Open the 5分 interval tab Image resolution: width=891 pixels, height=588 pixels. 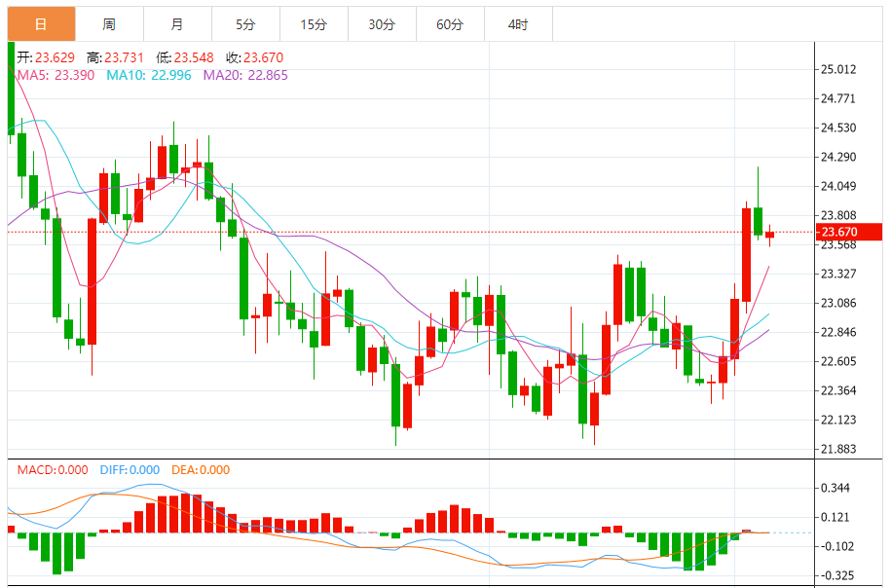click(245, 24)
